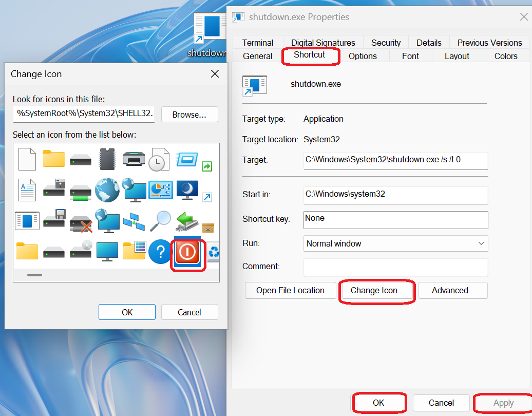Confirm with OK in Change Icon dialog
Viewport: 532px width, 416px height.
pos(127,312)
